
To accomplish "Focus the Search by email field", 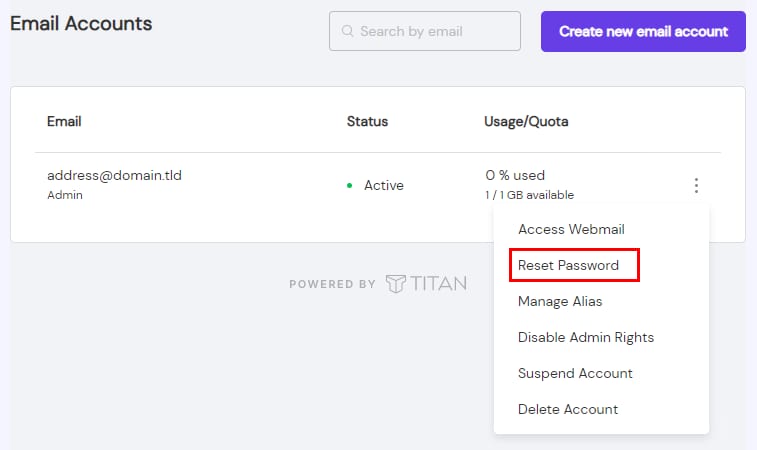I will click(430, 31).
